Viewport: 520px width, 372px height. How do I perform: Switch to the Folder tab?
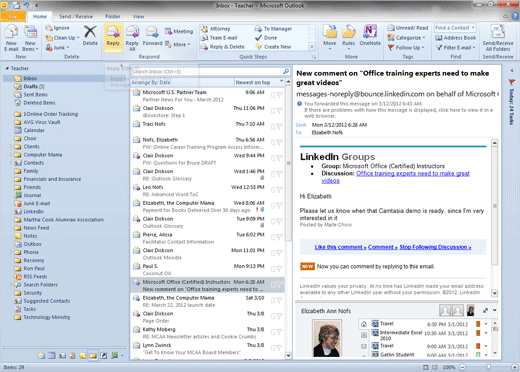[113, 16]
